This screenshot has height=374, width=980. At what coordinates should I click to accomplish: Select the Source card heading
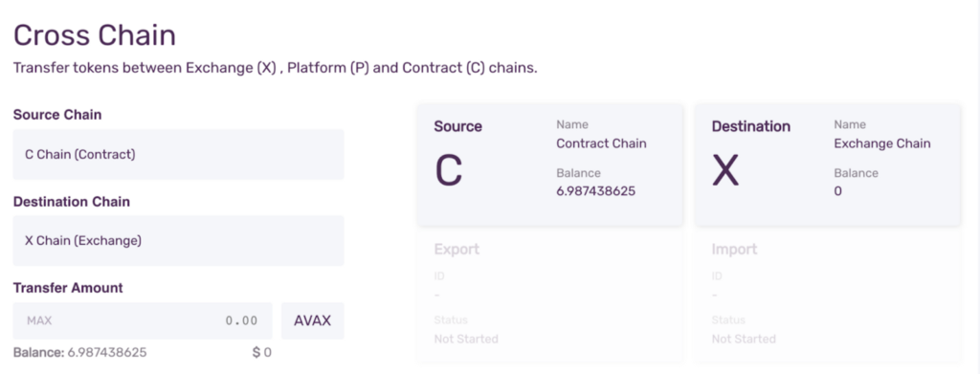click(458, 126)
